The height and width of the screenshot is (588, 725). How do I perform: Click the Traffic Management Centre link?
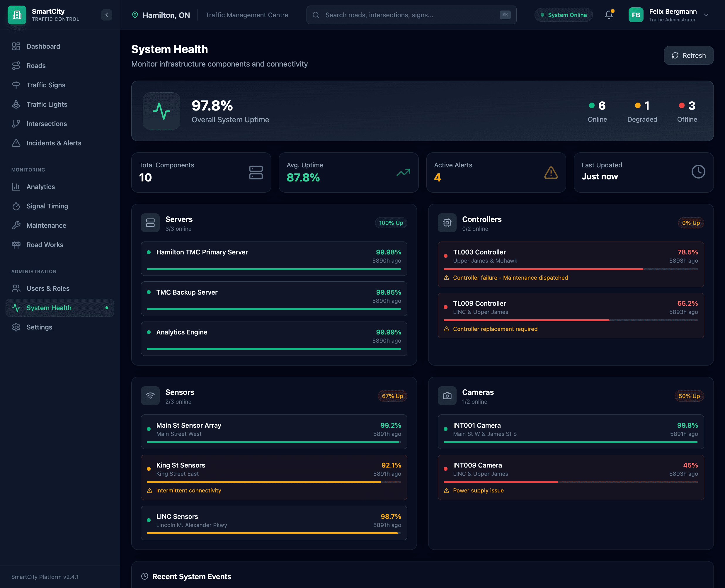[x=246, y=15]
